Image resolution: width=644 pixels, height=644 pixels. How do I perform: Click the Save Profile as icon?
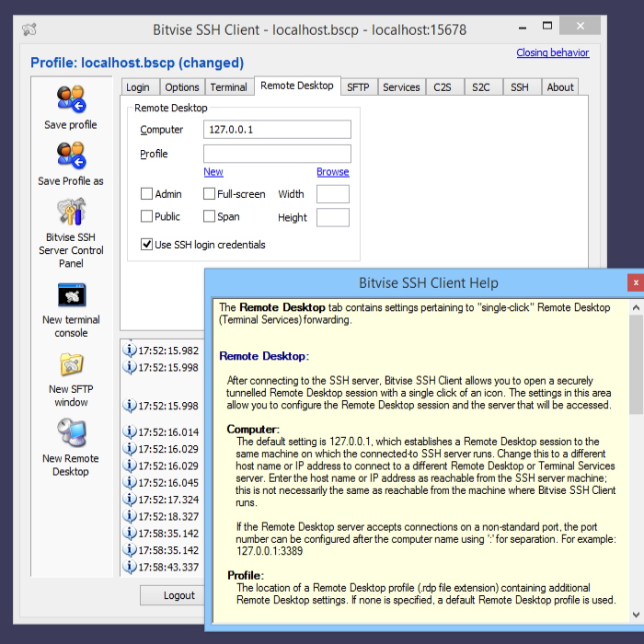pyautogui.click(x=71, y=155)
